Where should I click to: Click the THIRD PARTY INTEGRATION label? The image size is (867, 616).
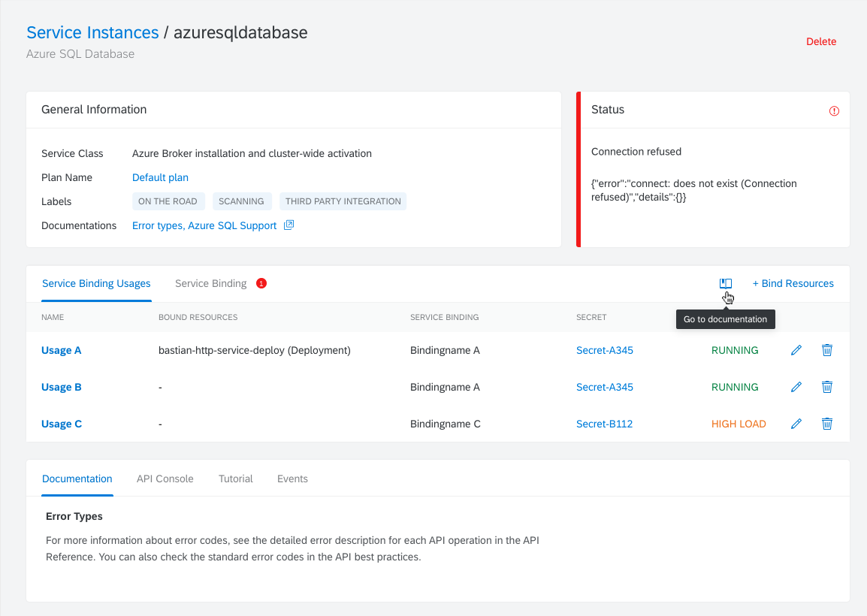pyautogui.click(x=343, y=201)
